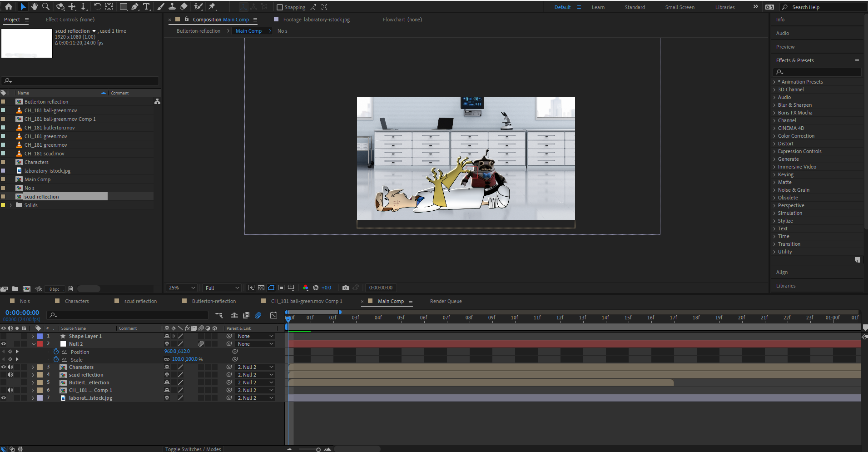Hide the Characters layer with eye icon
The image size is (868, 452).
pyautogui.click(x=4, y=367)
